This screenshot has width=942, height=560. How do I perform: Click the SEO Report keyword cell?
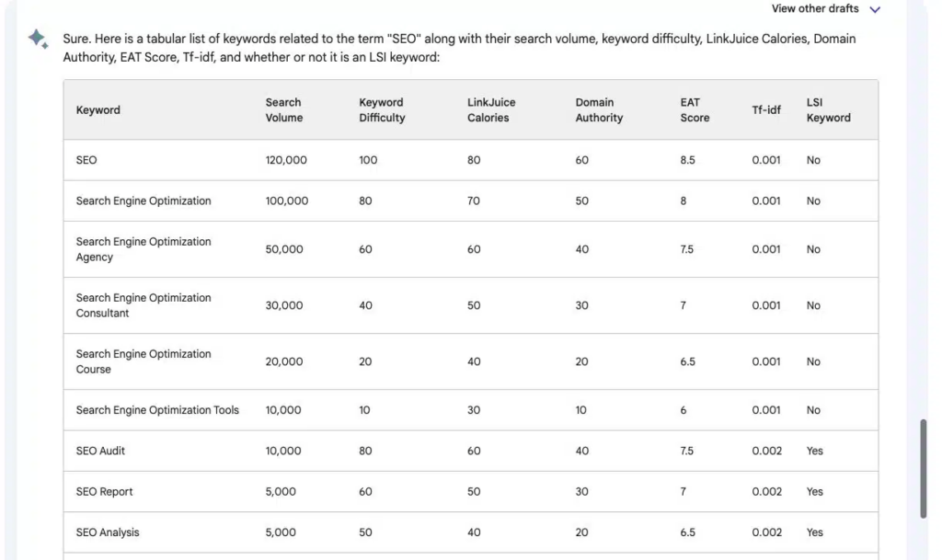pos(104,492)
